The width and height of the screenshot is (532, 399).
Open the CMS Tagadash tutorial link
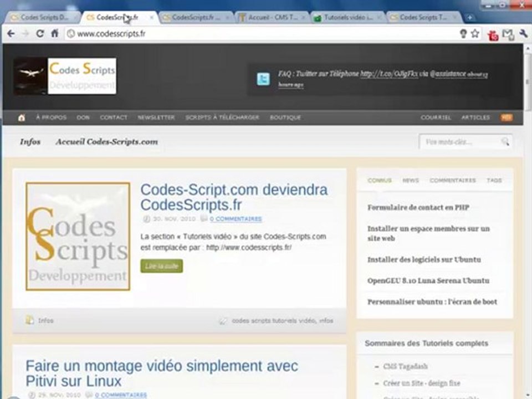[406, 366]
